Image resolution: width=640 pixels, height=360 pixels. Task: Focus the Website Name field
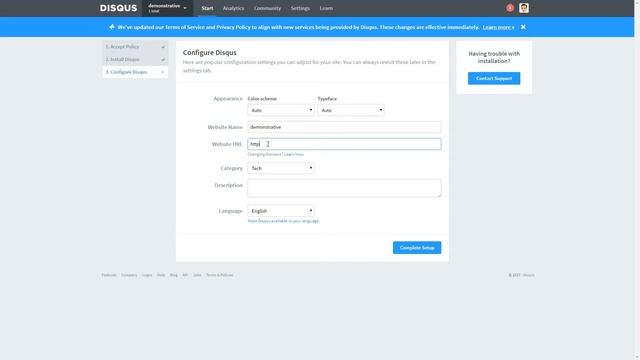tap(344, 127)
